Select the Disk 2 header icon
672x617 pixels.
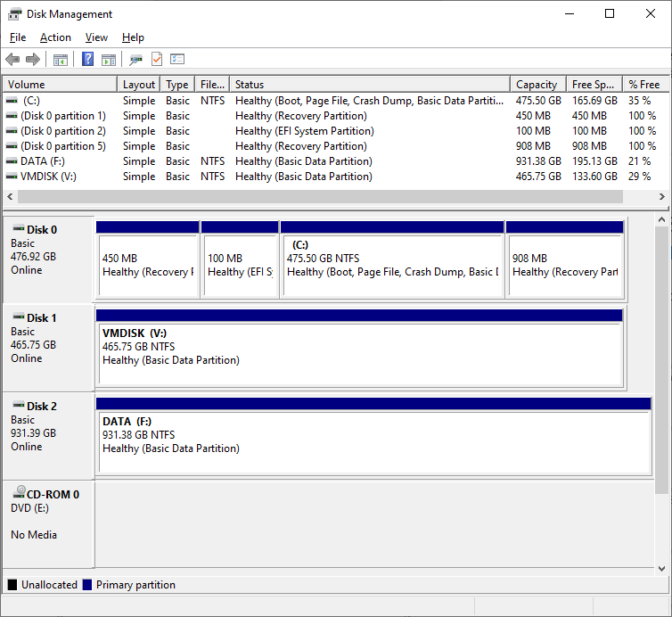click(19, 405)
